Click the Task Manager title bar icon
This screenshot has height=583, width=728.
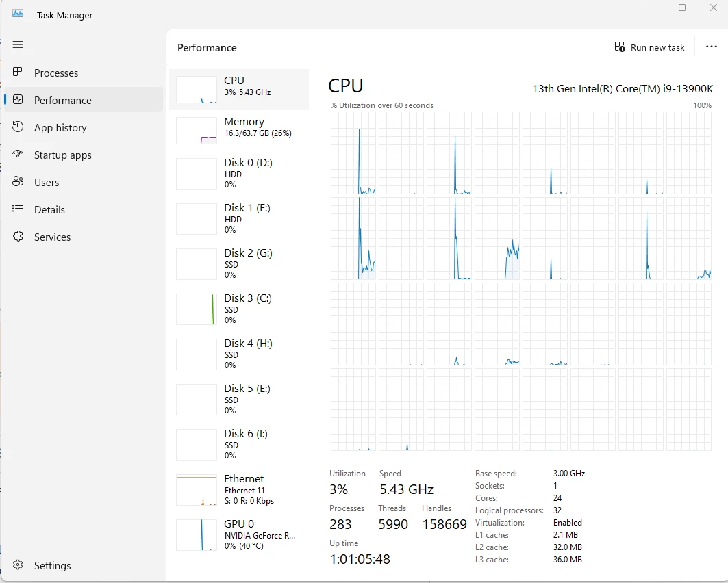point(18,13)
